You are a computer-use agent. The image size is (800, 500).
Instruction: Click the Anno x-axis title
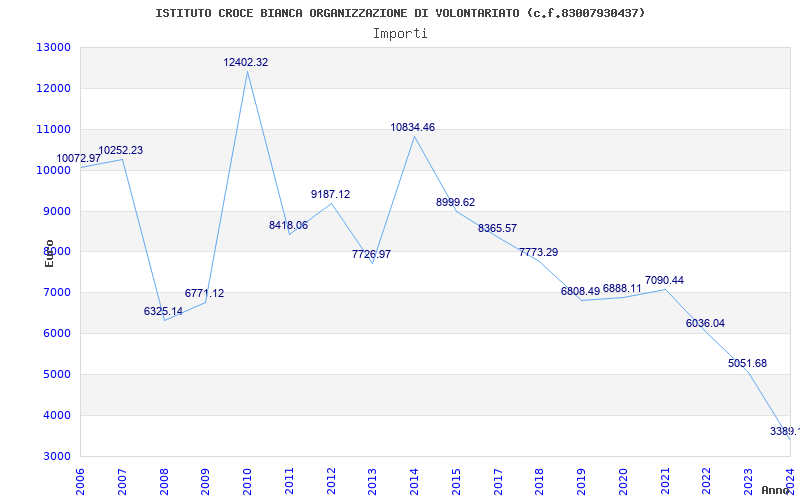[x=775, y=490]
